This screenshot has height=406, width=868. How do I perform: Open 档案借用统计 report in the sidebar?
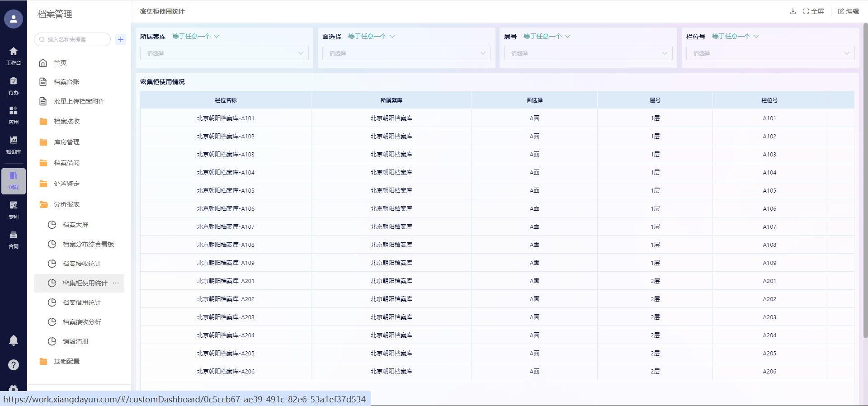[82, 302]
